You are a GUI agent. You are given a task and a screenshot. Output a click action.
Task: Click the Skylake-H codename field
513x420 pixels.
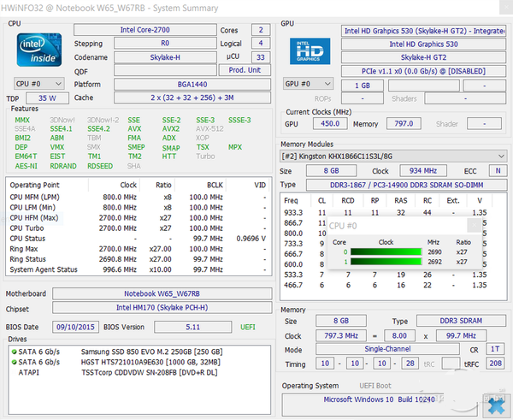coord(165,57)
